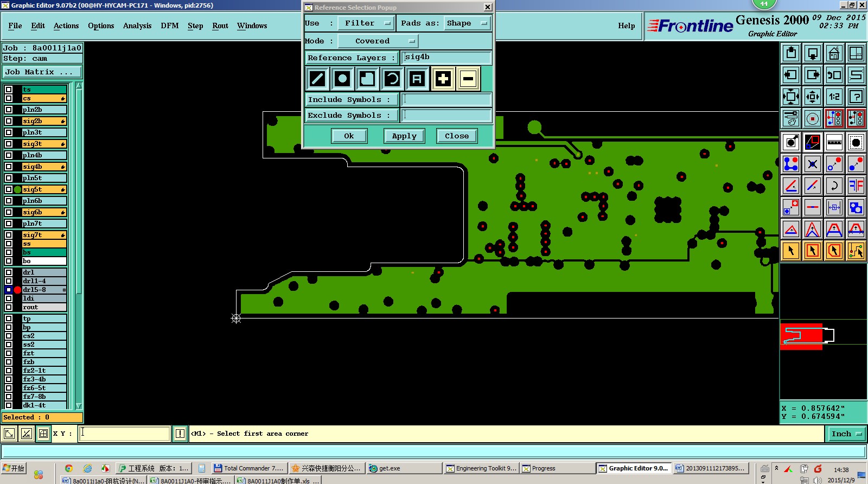Image resolution: width=868 pixels, height=484 pixels.
Task: Toggle display checkbox for layer ts
Action: click(x=9, y=90)
